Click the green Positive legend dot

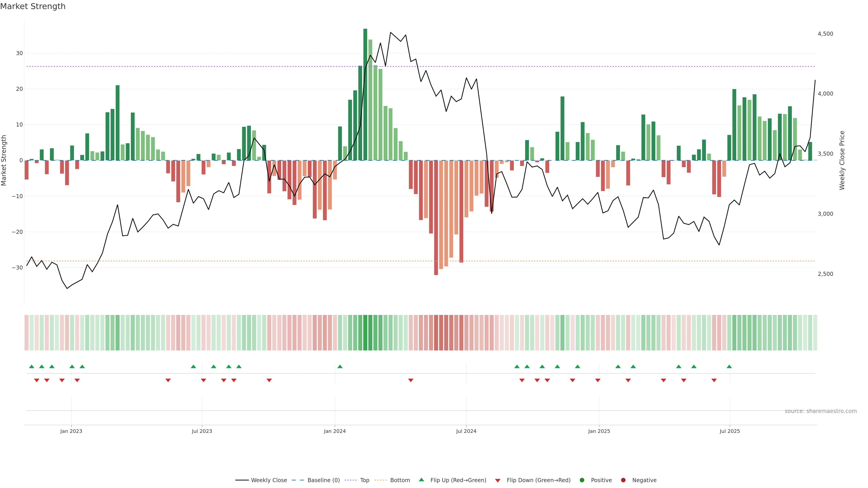click(582, 480)
